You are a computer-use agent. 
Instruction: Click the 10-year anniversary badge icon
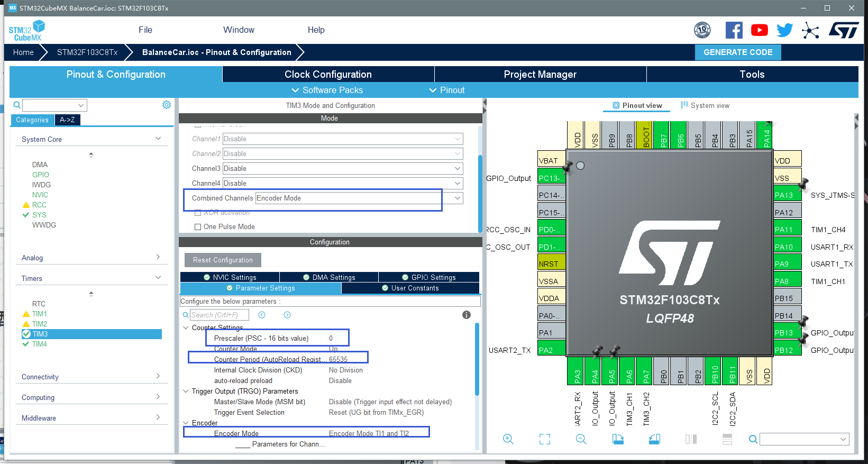pyautogui.click(x=702, y=30)
